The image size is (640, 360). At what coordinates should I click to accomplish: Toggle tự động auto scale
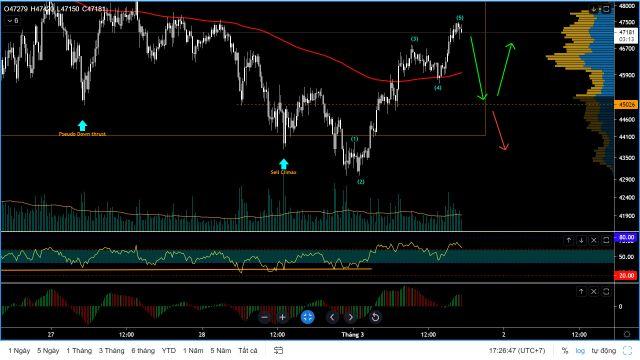point(604,350)
